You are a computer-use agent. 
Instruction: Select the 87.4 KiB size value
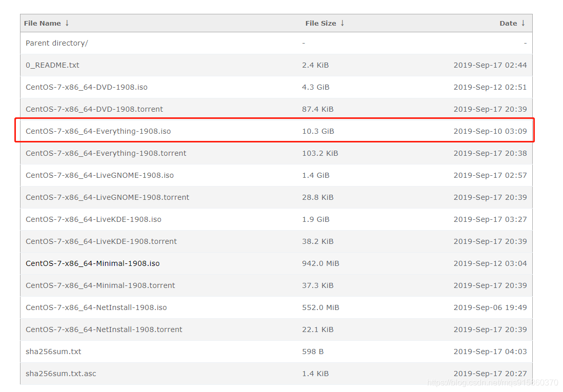pyautogui.click(x=318, y=109)
